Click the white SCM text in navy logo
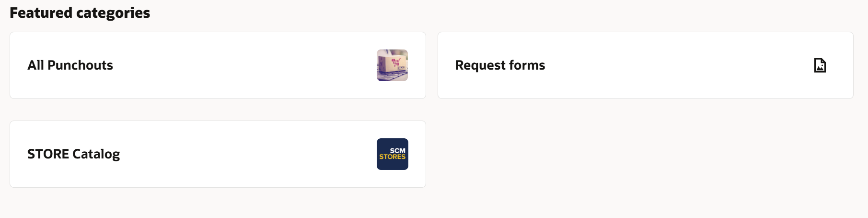The width and height of the screenshot is (868, 218). (397, 150)
